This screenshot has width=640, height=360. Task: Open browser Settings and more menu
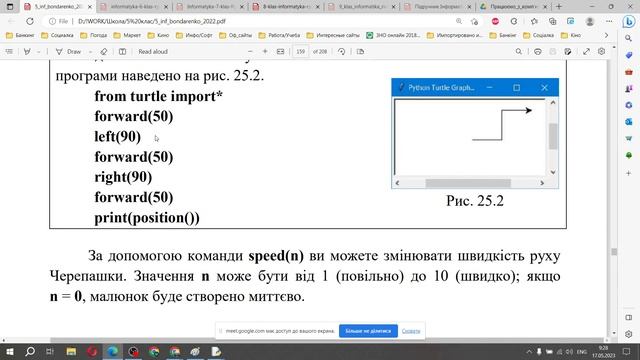pyautogui.click(x=609, y=21)
